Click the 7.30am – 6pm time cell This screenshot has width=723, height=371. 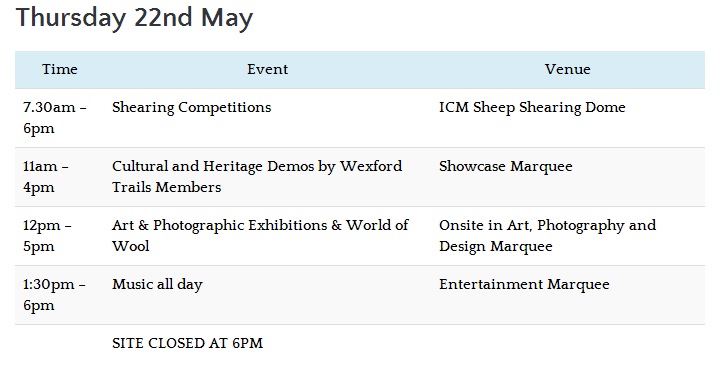coord(55,118)
